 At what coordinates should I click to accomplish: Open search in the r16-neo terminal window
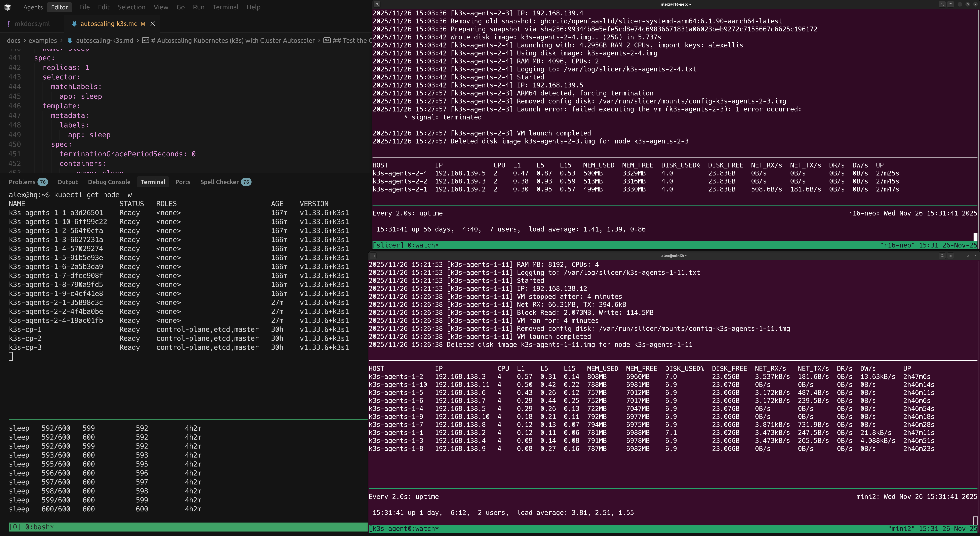pyautogui.click(x=942, y=4)
